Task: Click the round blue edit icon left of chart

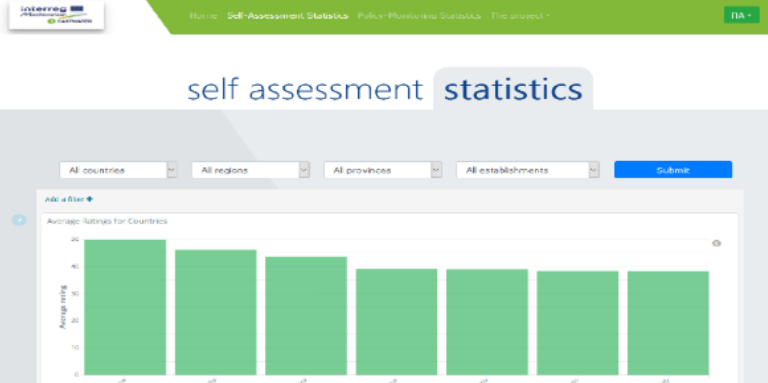Action: pos(19,220)
